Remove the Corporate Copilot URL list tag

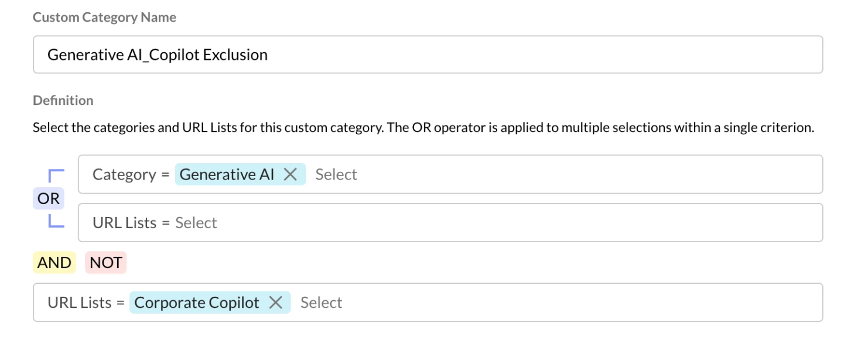275,303
